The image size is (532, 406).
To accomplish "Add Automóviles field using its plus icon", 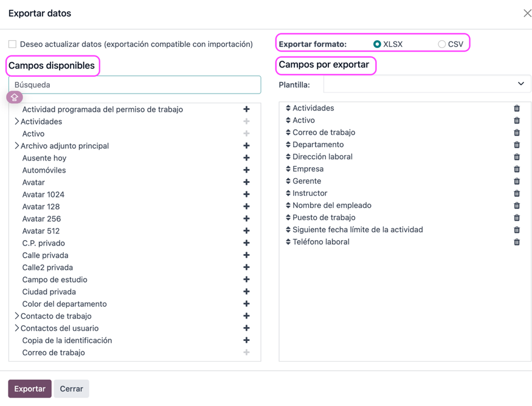I will (246, 170).
